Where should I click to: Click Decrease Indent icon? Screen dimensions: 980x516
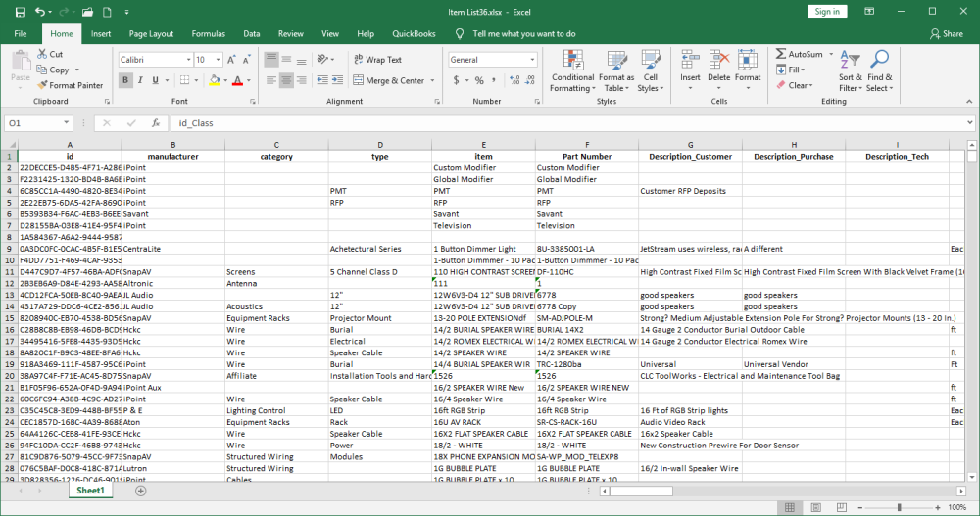322,80
